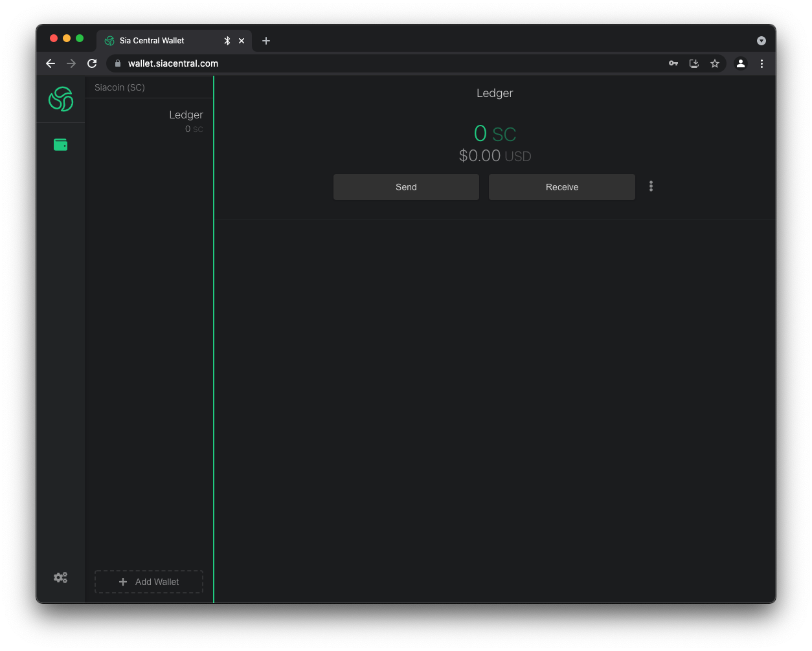This screenshot has width=812, height=651.
Task: Click the lock icon for site information
Action: 118,63
